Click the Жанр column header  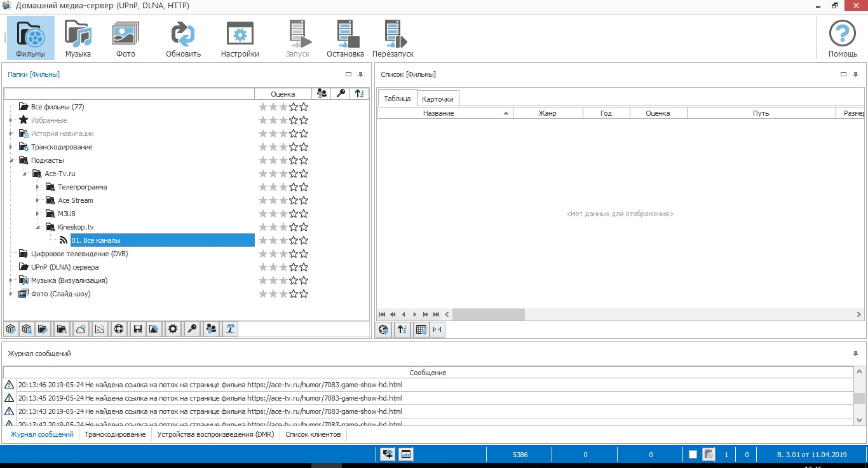(x=547, y=113)
